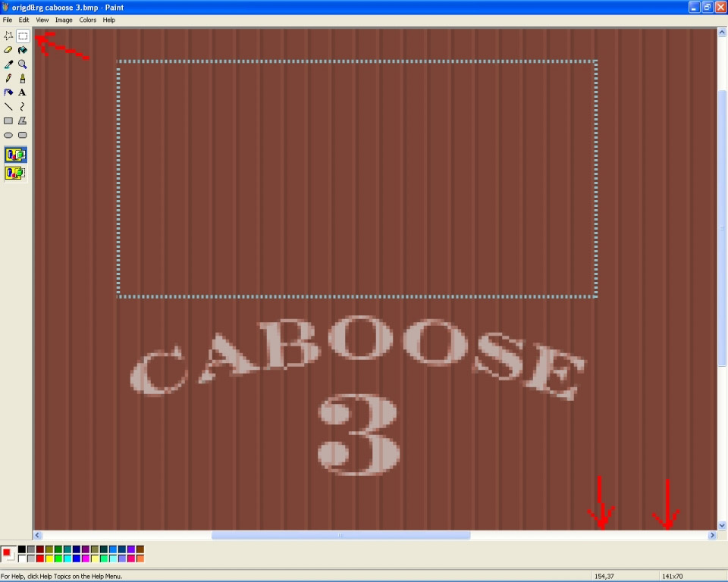Select the orange swatch in bottom row

[140, 559]
